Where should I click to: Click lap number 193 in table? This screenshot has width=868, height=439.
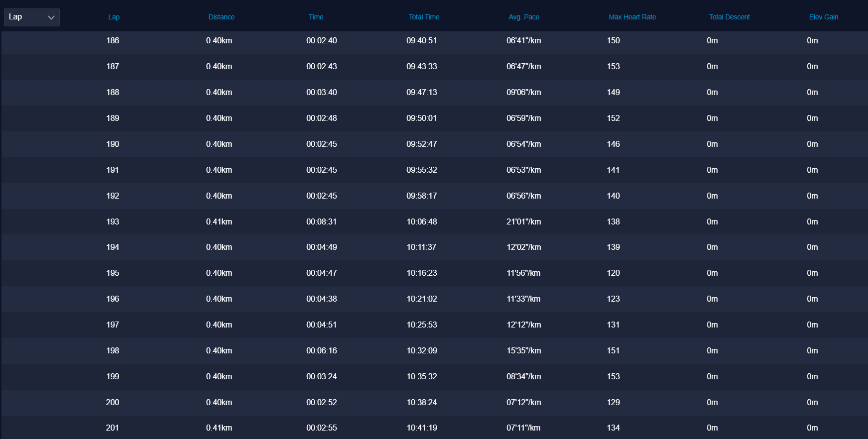click(113, 221)
